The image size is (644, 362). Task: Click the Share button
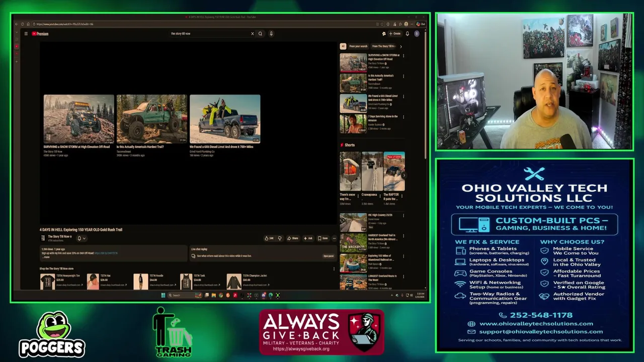click(293, 238)
